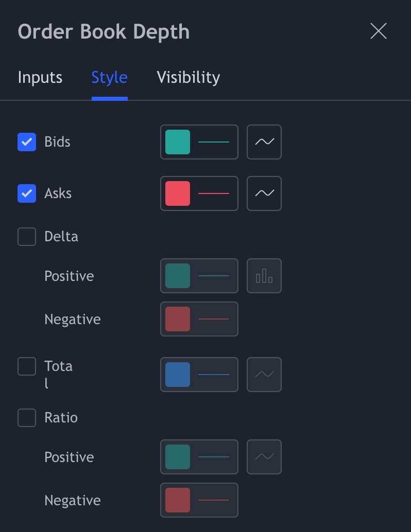
Task: Enable the Total checkbox
Action: (27, 366)
